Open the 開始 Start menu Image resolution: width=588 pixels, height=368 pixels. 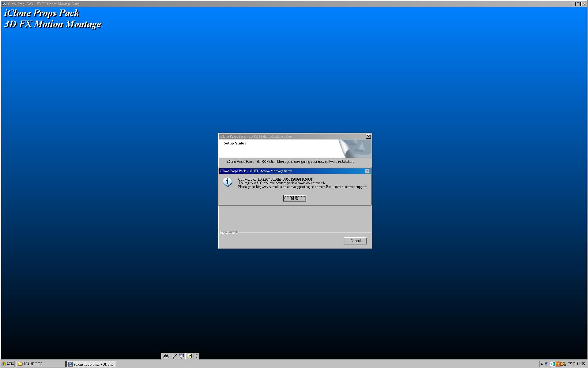8,364
